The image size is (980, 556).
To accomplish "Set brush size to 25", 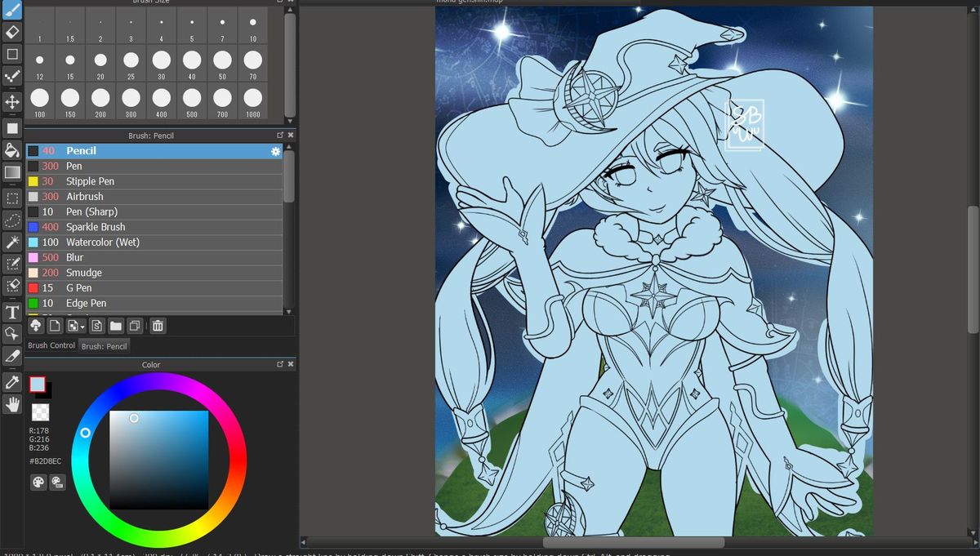I will point(131,64).
